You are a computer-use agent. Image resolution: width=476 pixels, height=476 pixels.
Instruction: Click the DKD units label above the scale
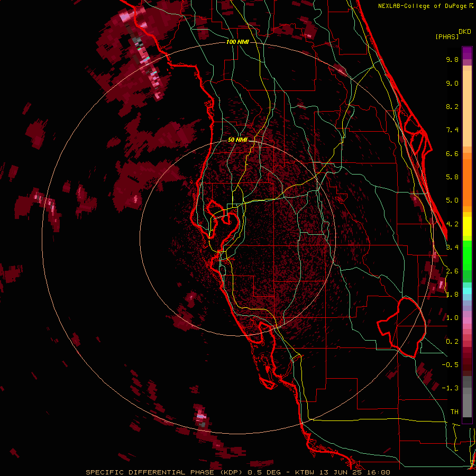pos(465,32)
